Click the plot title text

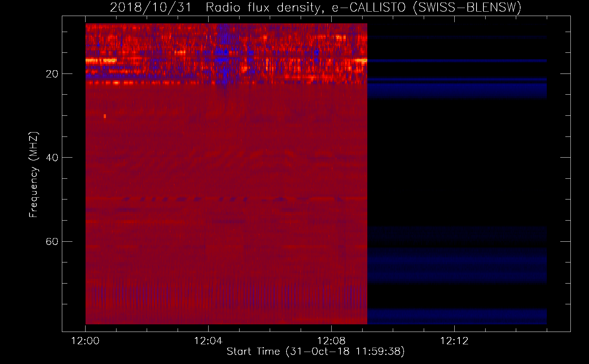coord(316,7)
